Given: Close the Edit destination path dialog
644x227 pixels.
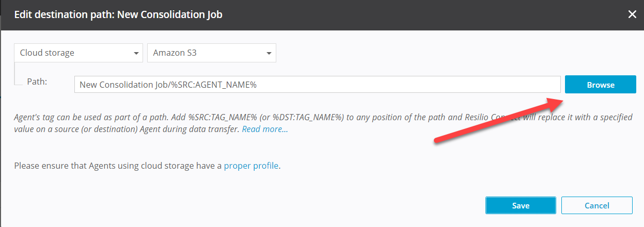Looking at the screenshot, I should (x=632, y=14).
